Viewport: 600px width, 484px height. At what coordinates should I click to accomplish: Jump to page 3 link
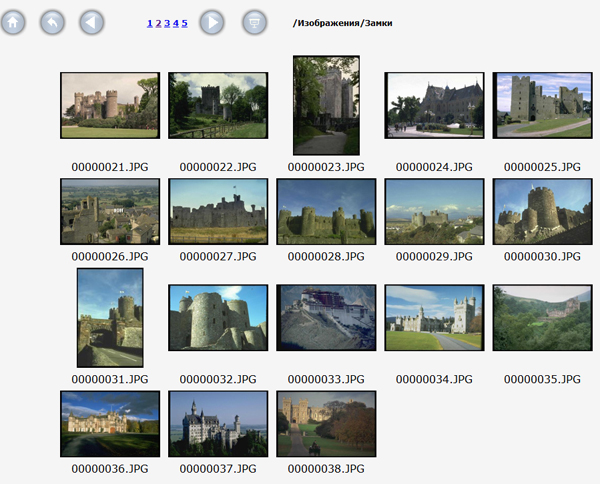click(167, 22)
